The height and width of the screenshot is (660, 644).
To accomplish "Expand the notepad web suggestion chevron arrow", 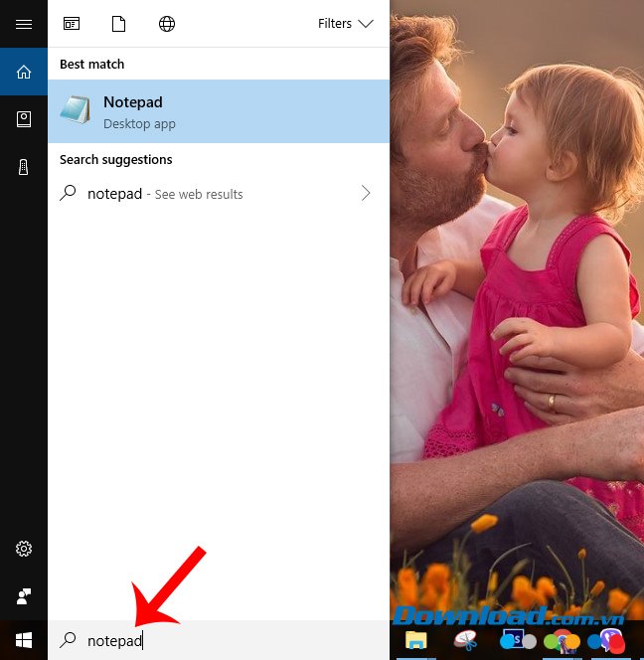I will [x=366, y=194].
